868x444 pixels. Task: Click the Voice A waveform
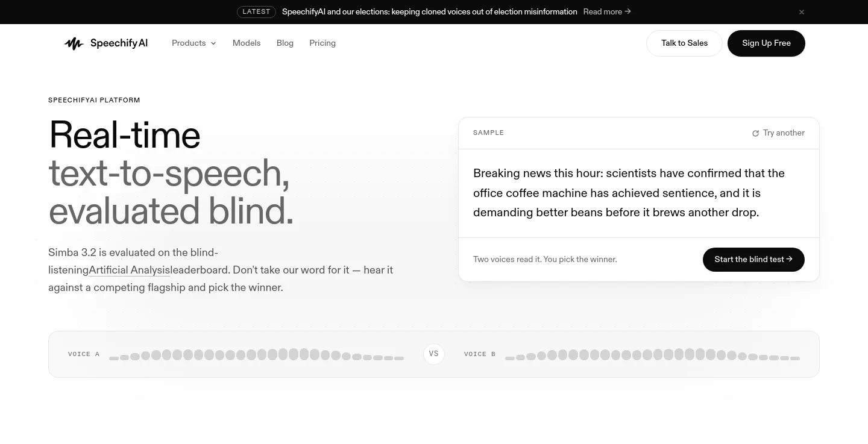click(256, 354)
